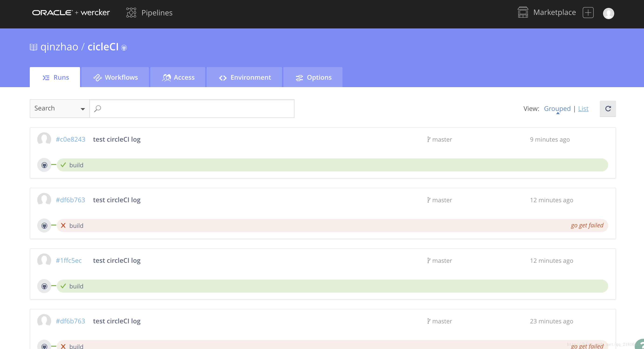Open run #df6b763 from 23 minutes ago
The width and height of the screenshot is (644, 349).
(70, 321)
